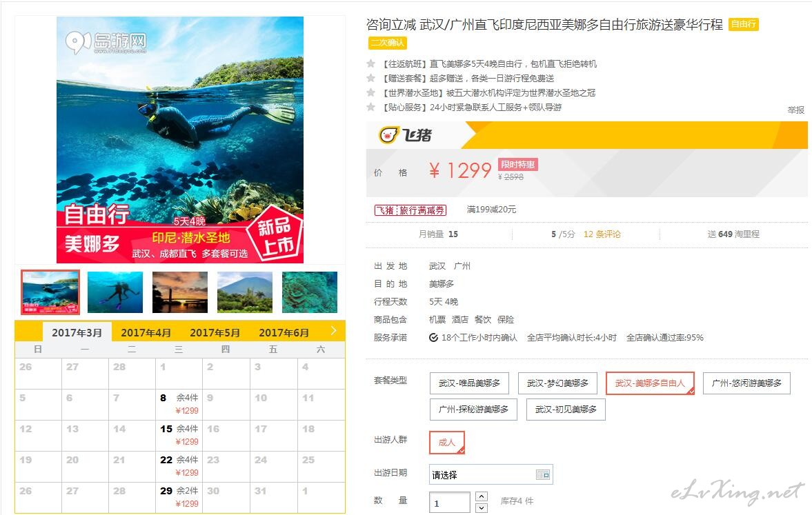
Task: Pick March 15 date in calendar
Action: pyautogui.click(x=179, y=435)
